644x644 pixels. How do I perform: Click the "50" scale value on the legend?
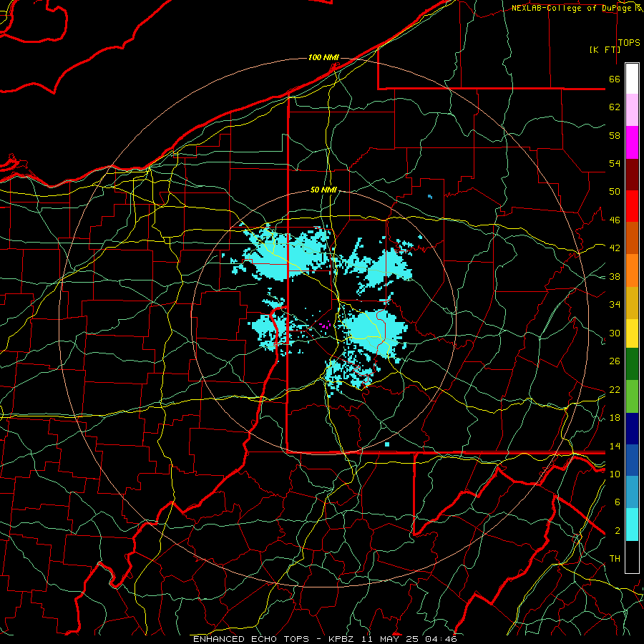click(x=615, y=192)
